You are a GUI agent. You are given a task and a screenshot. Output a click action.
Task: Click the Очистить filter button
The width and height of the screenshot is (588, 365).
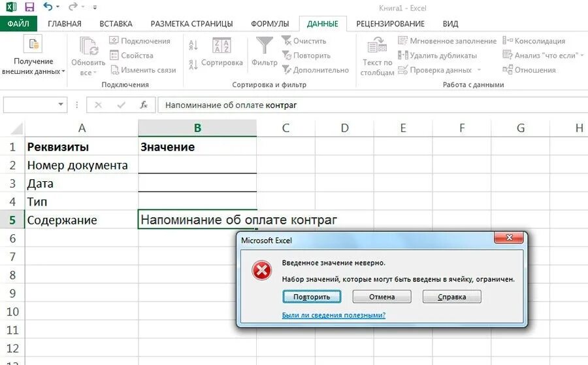click(304, 41)
